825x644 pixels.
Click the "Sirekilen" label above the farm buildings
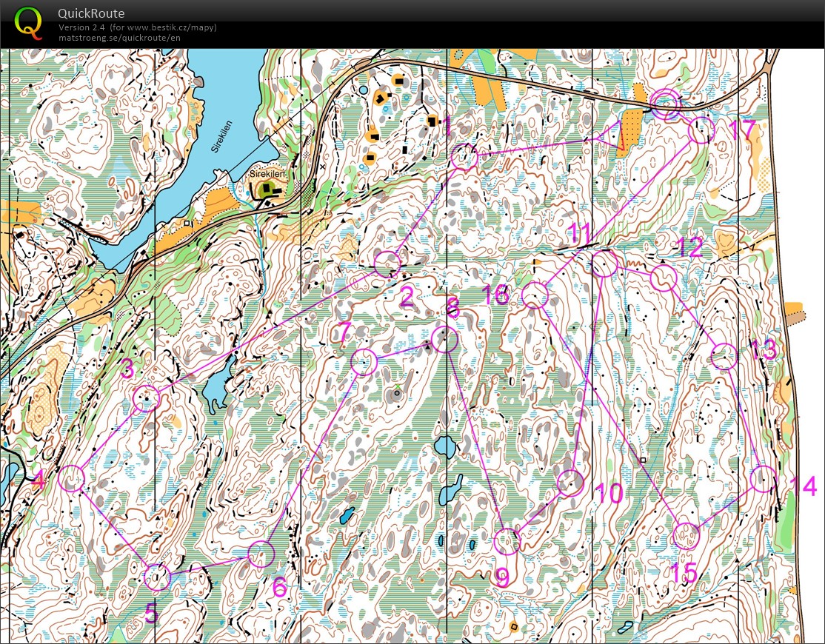268,174
